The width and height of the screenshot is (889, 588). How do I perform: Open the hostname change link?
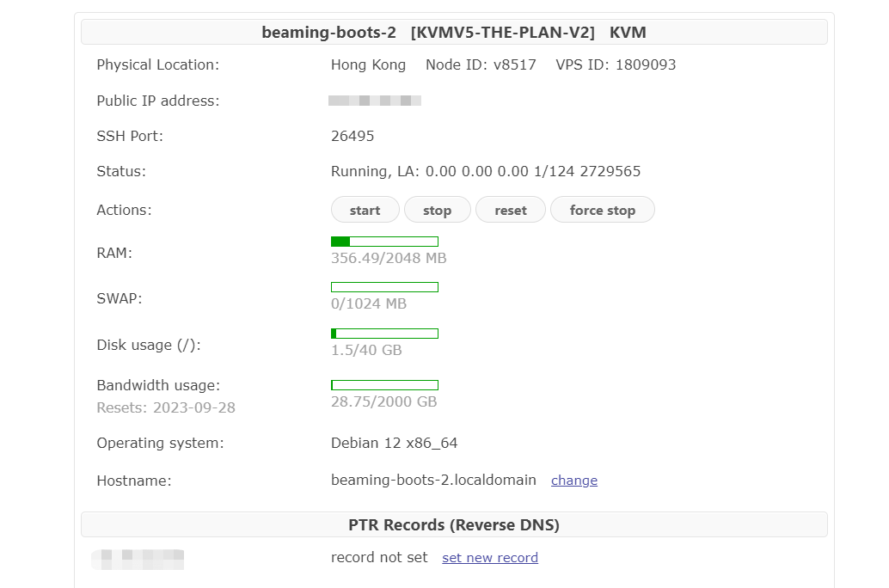pyautogui.click(x=573, y=481)
